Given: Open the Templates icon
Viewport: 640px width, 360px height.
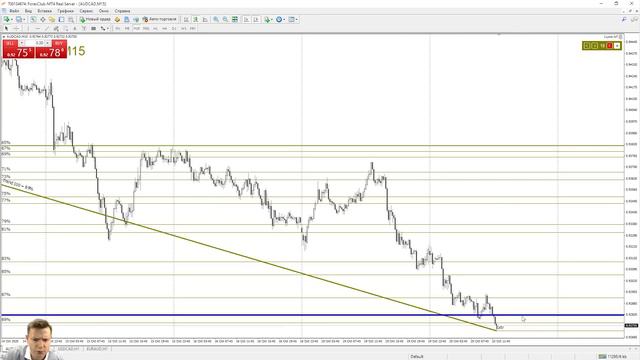Looking at the screenshot, I should pyautogui.click(x=291, y=19).
